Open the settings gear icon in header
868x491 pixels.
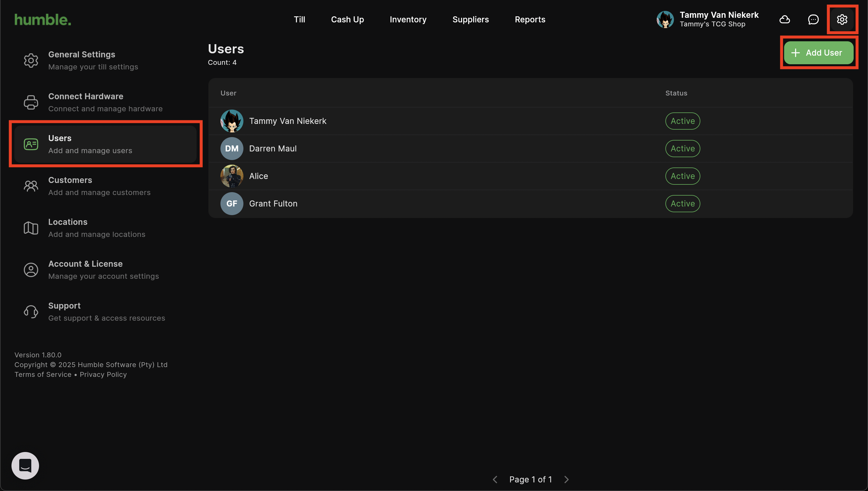pyautogui.click(x=842, y=20)
